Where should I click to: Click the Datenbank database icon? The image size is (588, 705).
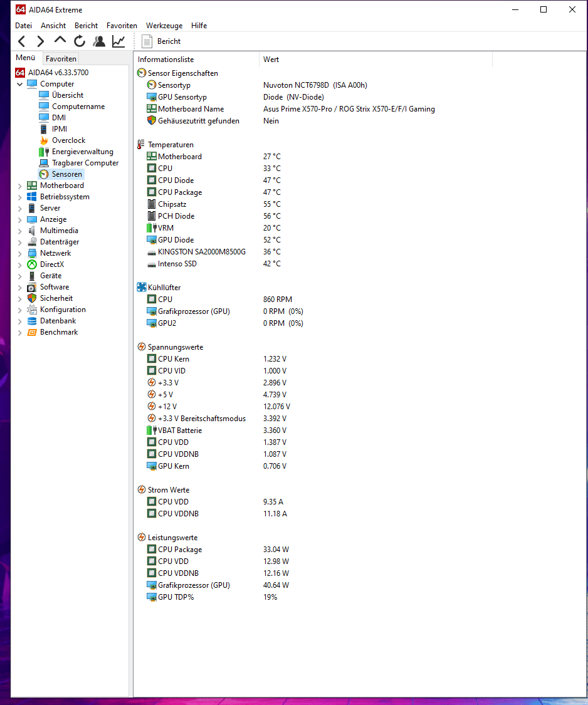tap(32, 321)
